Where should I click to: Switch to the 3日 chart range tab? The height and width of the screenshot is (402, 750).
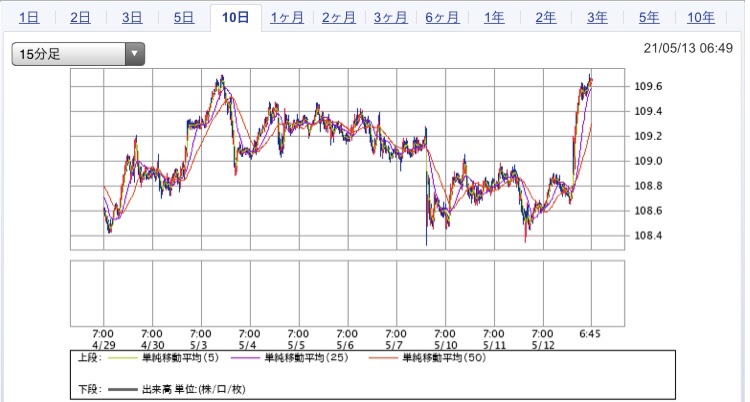pyautogui.click(x=132, y=18)
